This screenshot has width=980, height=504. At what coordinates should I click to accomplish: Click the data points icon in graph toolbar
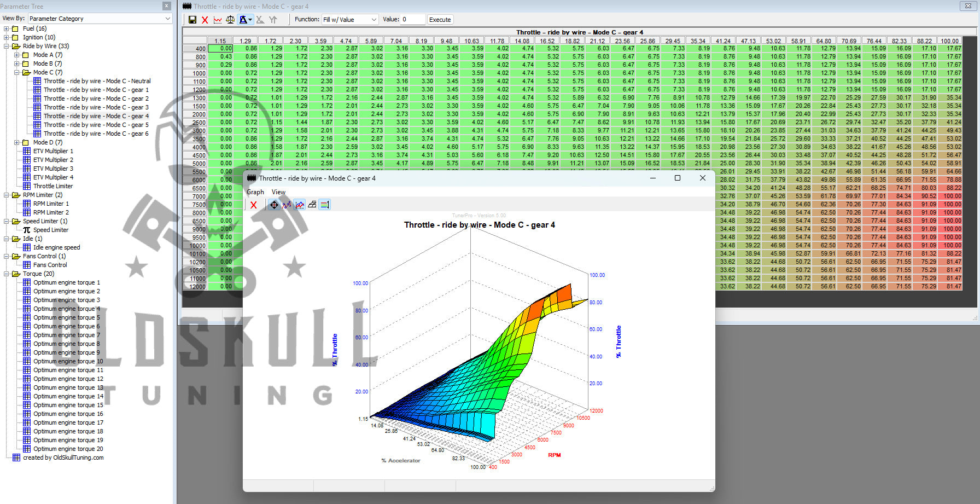coord(287,205)
